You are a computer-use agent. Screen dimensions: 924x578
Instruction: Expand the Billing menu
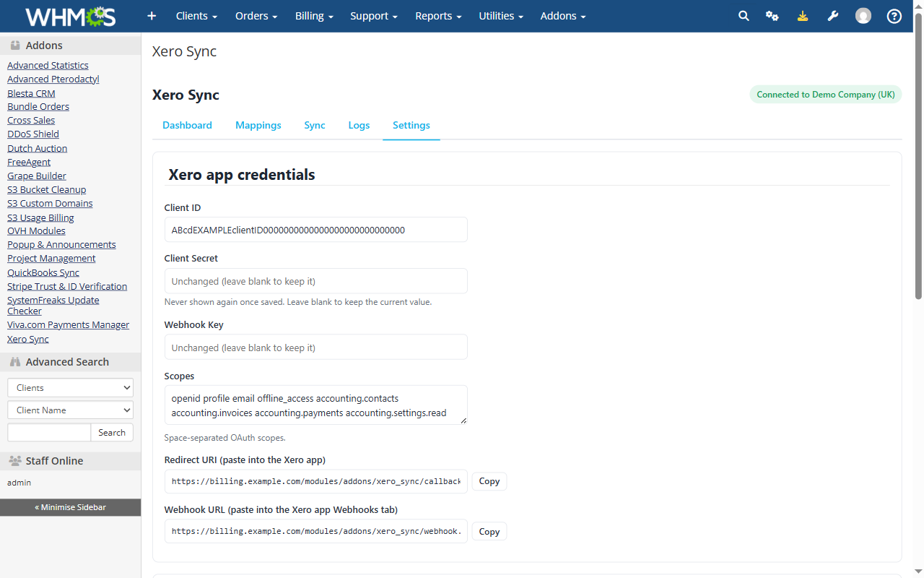pyautogui.click(x=314, y=16)
